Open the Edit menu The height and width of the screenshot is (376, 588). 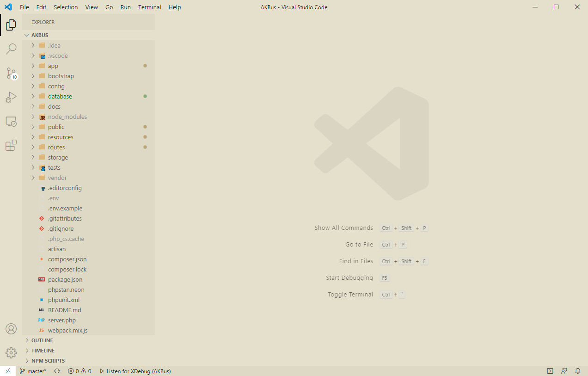coord(41,7)
